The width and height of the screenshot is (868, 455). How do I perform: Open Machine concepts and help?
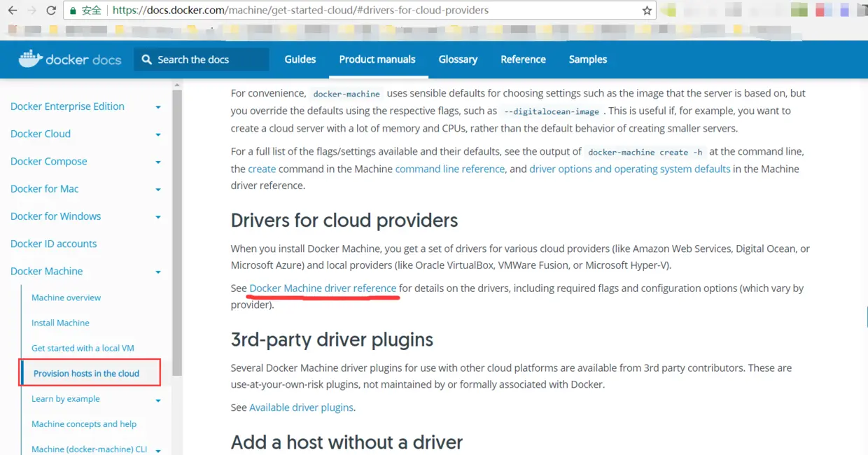pyautogui.click(x=84, y=423)
